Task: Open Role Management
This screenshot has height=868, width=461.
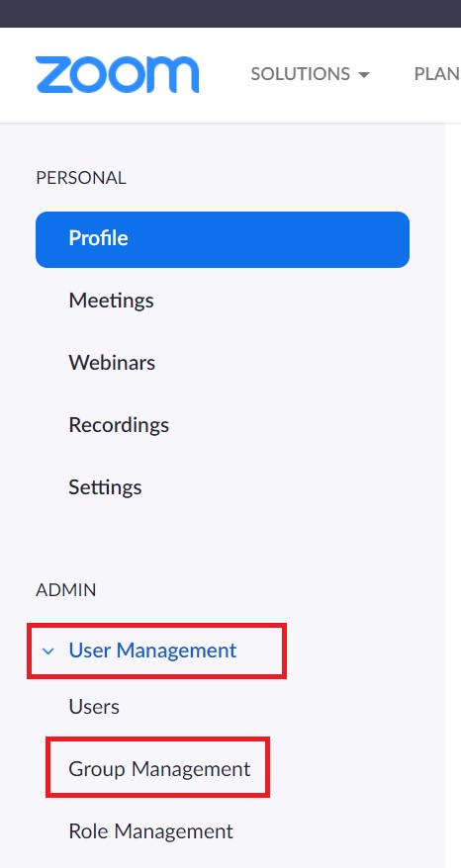Action: [150, 831]
